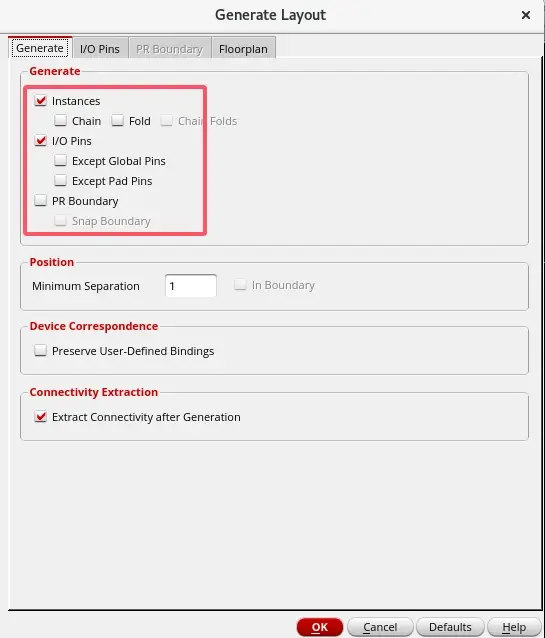Enable the Fold checkbox
Image resolution: width=545 pixels, height=638 pixels.
click(x=117, y=120)
